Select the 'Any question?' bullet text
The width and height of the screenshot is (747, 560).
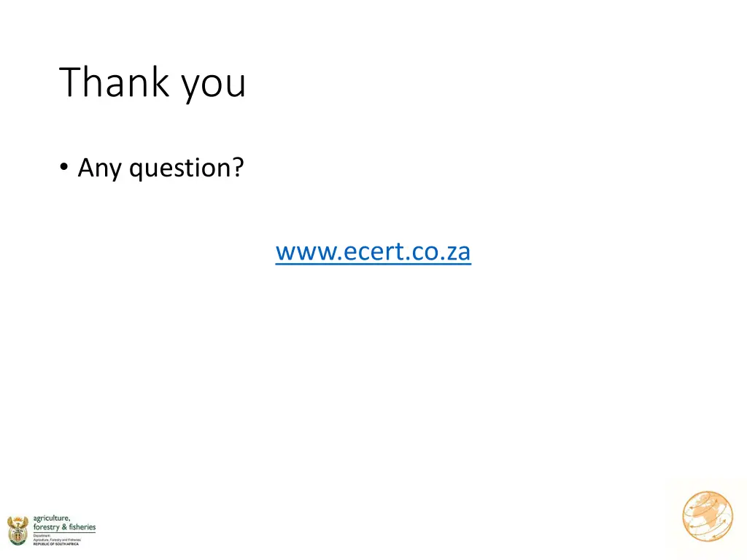tap(160, 168)
